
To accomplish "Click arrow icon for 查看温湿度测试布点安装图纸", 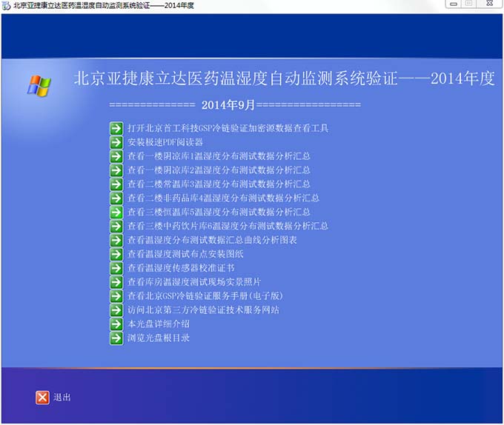I will pyautogui.click(x=116, y=254).
